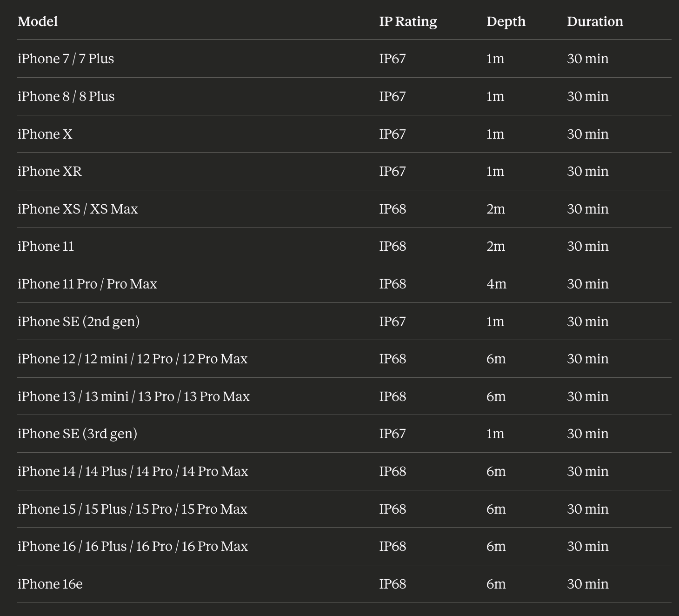
Task: Select the iPhone 7 / 7 Plus model cell
Action: 66,59
